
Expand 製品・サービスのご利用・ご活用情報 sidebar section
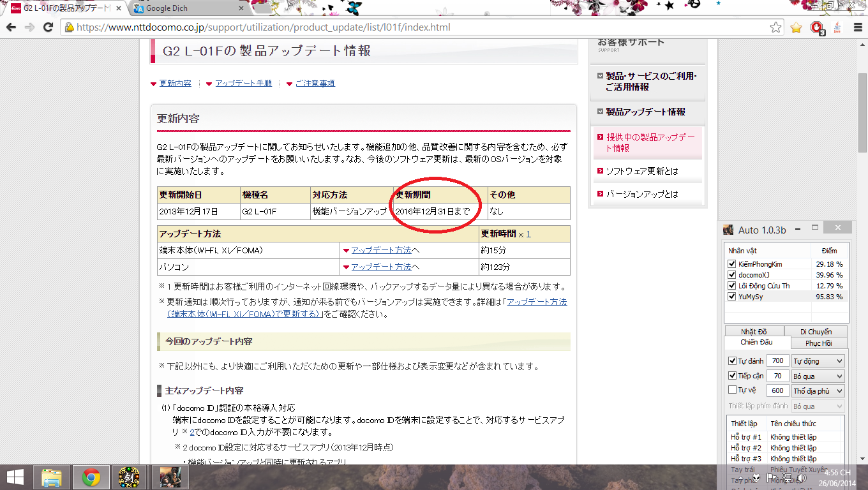click(648, 81)
